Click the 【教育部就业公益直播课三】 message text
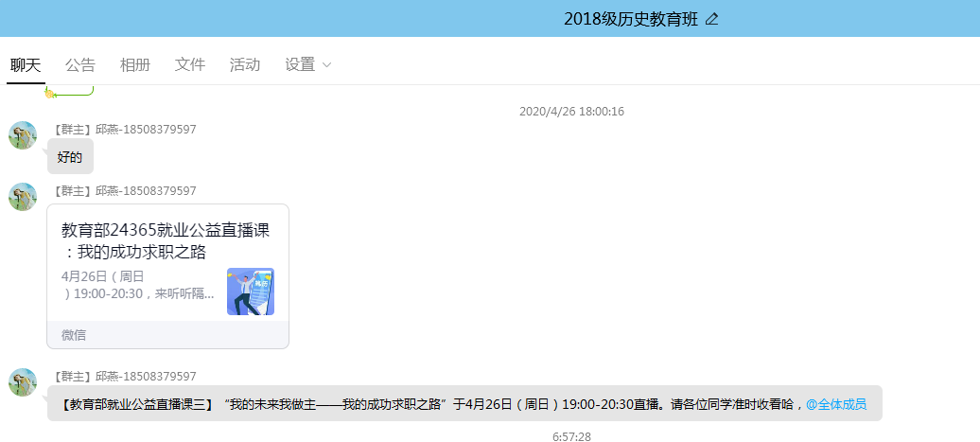 (x=464, y=403)
